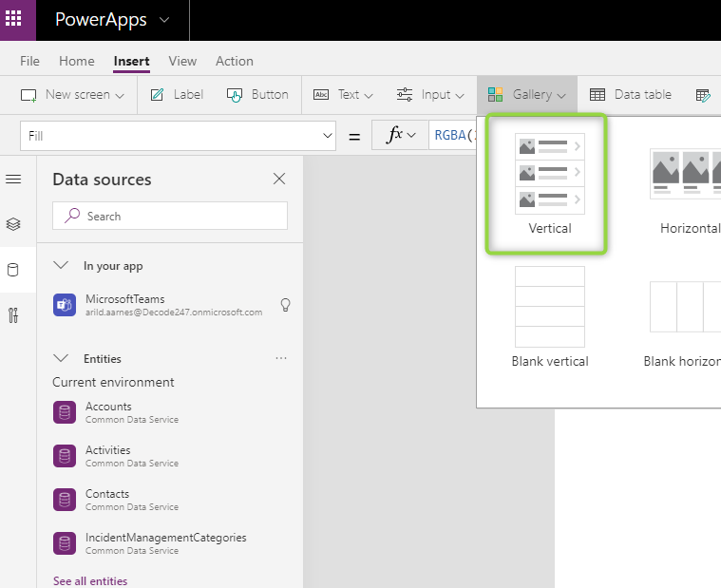Select the Insert tab
This screenshot has height=588, width=721.
(131, 61)
